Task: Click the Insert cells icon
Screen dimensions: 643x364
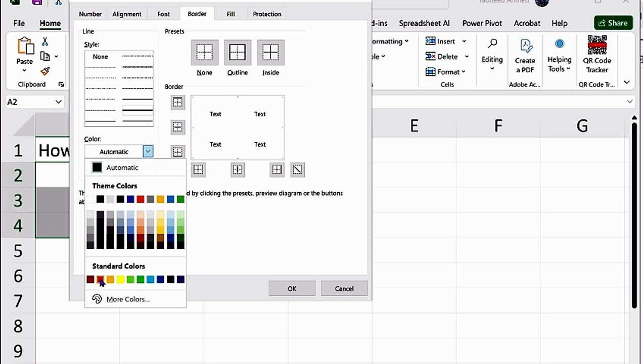Action: [x=430, y=41]
